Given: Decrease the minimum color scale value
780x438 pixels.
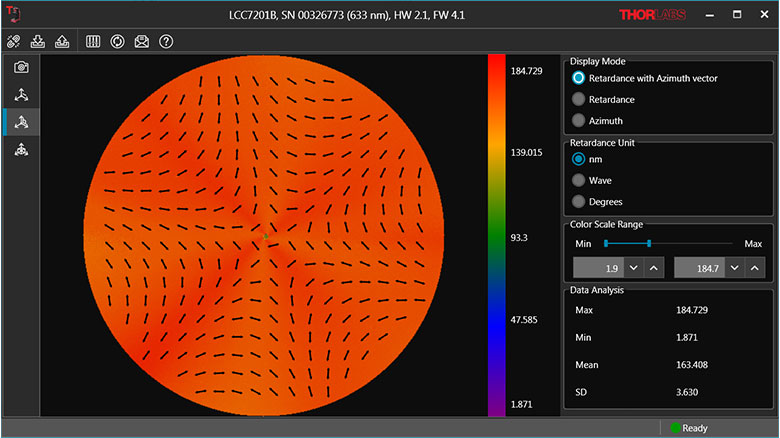Looking at the screenshot, I should pyautogui.click(x=633, y=268).
